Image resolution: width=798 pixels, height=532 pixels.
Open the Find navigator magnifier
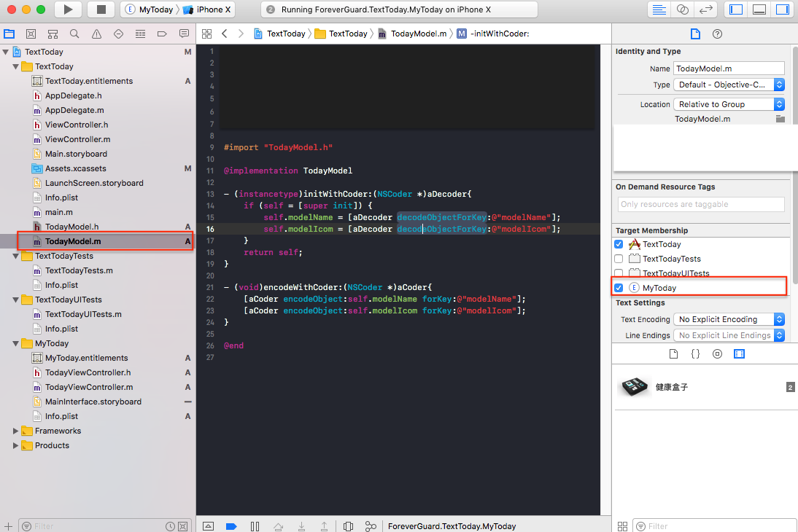tap(74, 34)
